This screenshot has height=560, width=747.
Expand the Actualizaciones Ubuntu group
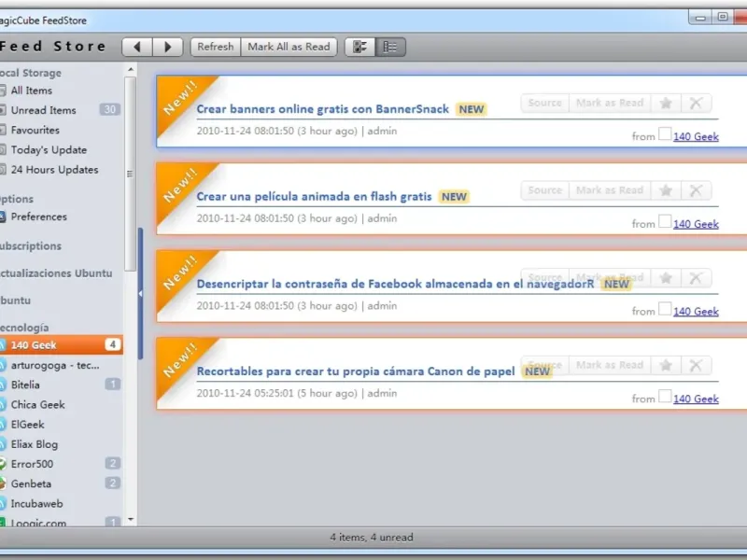point(56,273)
